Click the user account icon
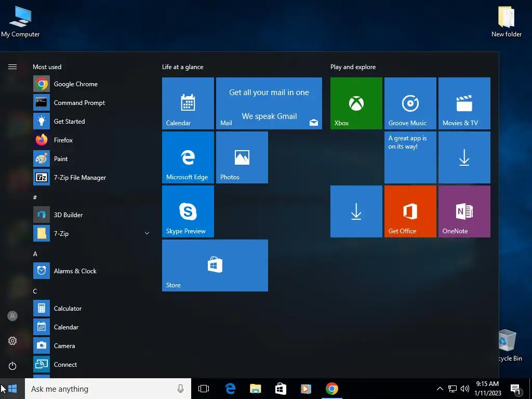This screenshot has width=532, height=399. [x=12, y=316]
